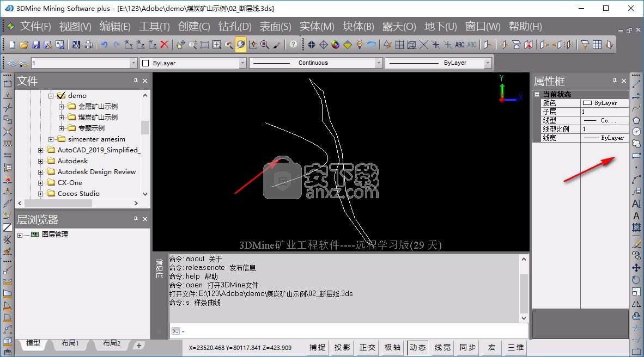Open the ByLayer lineweight dropdown
The height and width of the screenshot is (357, 644).
(488, 63)
